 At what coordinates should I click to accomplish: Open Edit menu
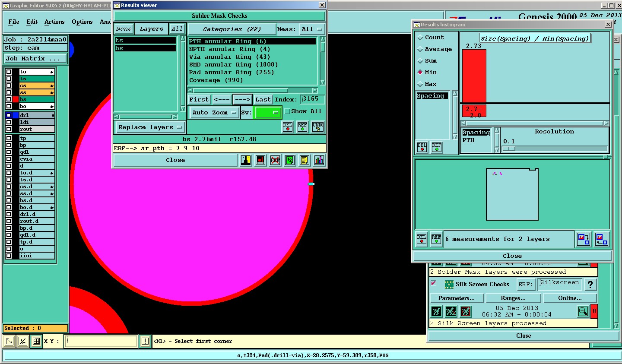(x=32, y=22)
